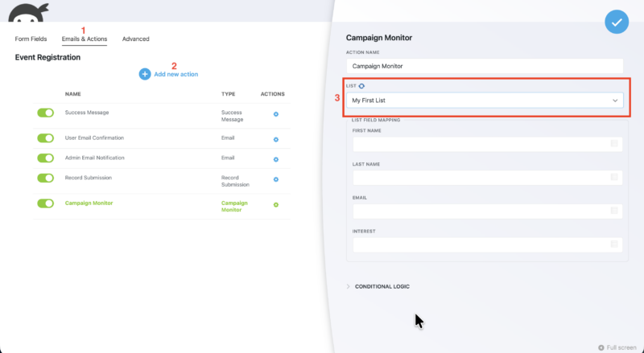Click the green Campaign Monitor type cell
644x353 pixels.
click(x=234, y=207)
